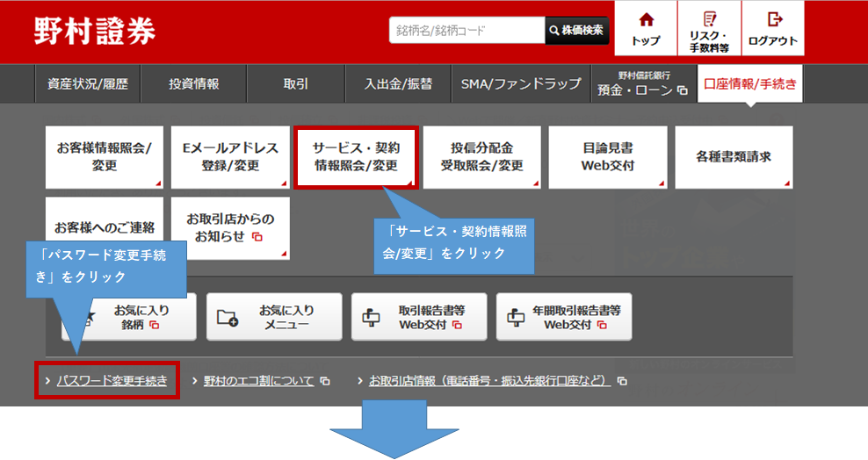This screenshot has height=460, width=868.
Task: Open the Eメールアドレス登録/変更 tile
Action: click(x=230, y=157)
